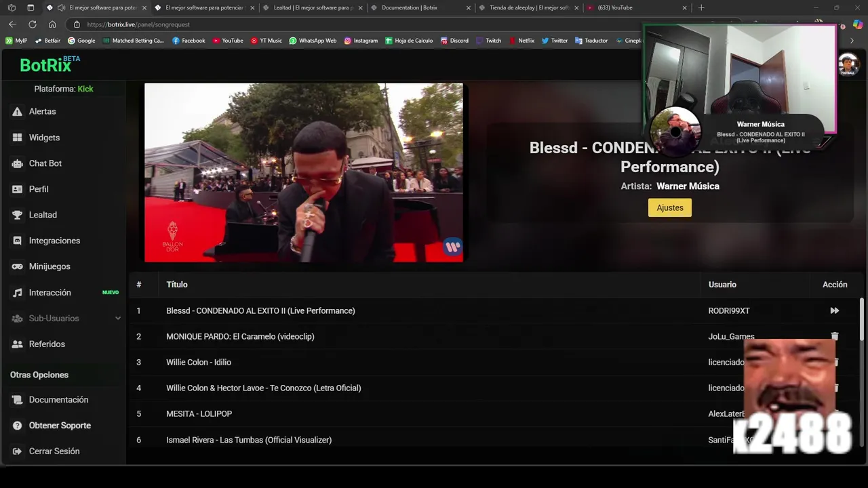The height and width of the screenshot is (488, 868).
Task: Click the browser back arrow
Action: [12, 24]
